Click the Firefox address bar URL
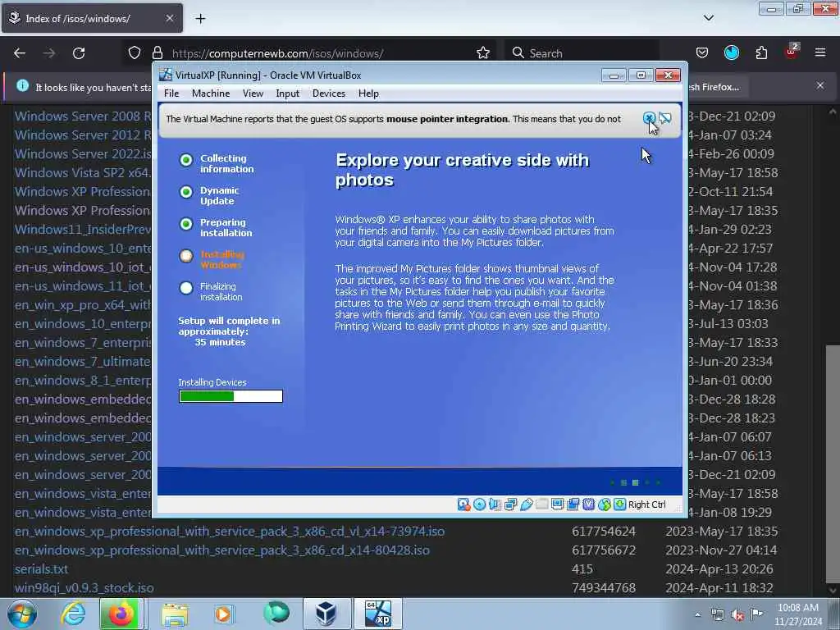Image resolution: width=840 pixels, height=630 pixels. coord(277,53)
